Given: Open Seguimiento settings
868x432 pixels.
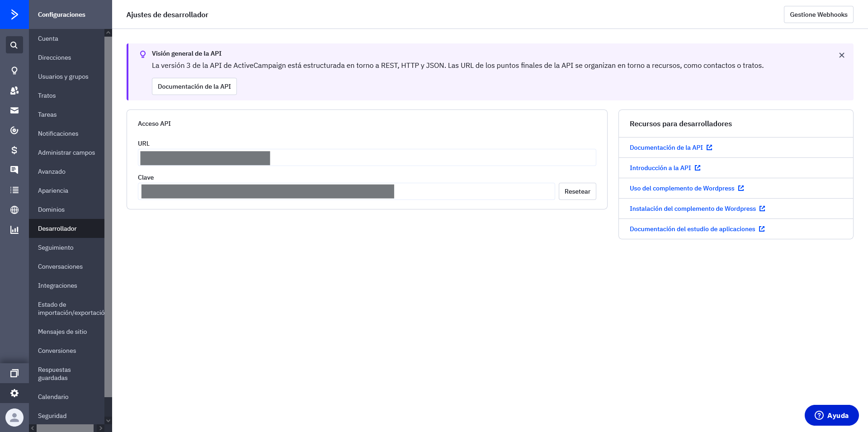Looking at the screenshot, I should click(x=66, y=247).
